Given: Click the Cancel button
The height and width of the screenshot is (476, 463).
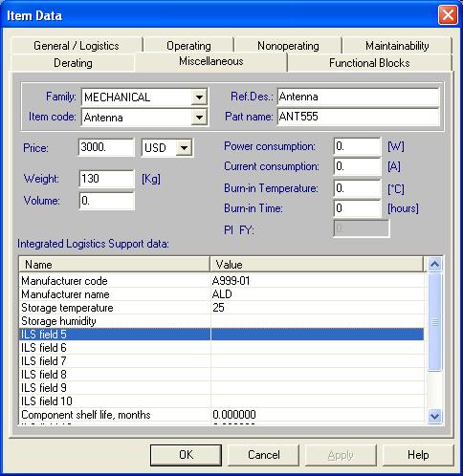Looking at the screenshot, I should [x=263, y=455].
